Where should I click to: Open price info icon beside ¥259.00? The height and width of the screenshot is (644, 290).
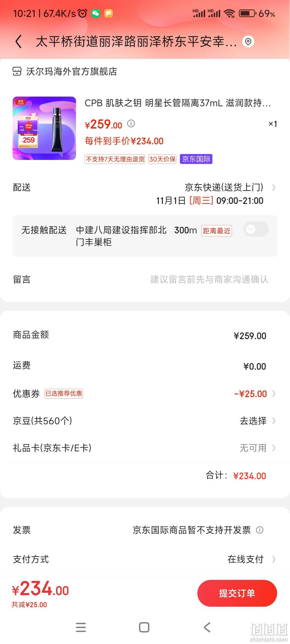pyautogui.click(x=131, y=123)
